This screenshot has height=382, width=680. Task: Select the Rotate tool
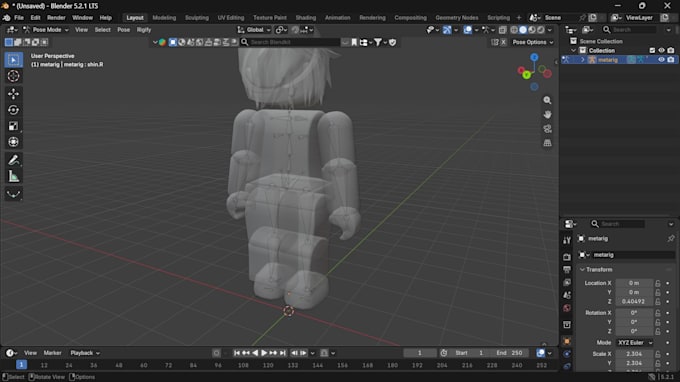click(13, 110)
